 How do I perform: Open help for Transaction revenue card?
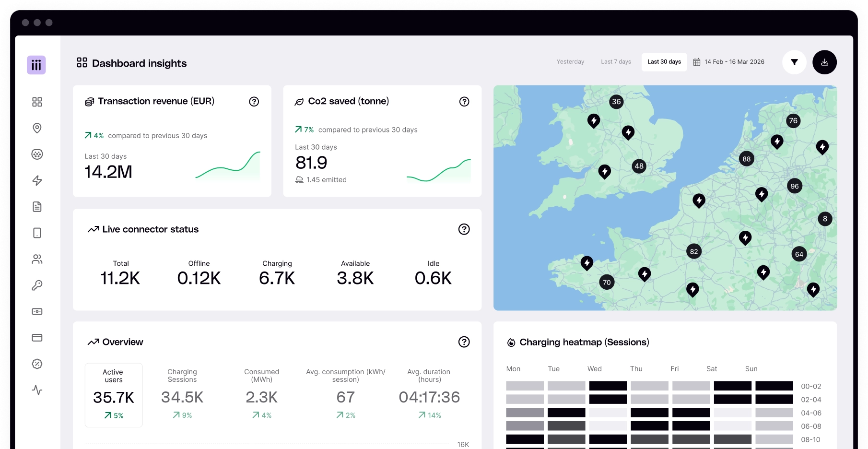coord(254,101)
